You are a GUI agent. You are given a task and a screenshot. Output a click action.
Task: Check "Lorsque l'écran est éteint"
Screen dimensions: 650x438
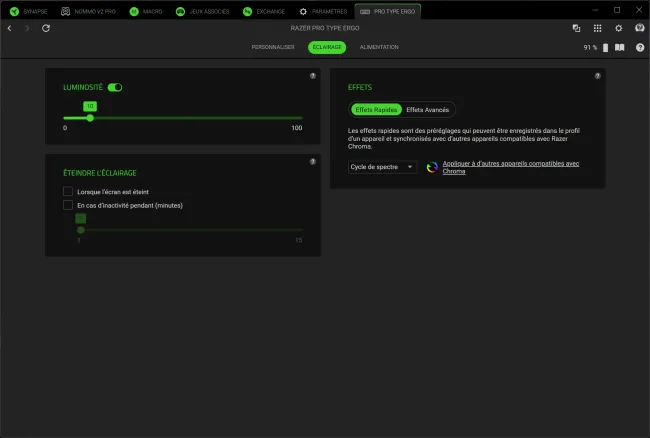tap(68, 191)
